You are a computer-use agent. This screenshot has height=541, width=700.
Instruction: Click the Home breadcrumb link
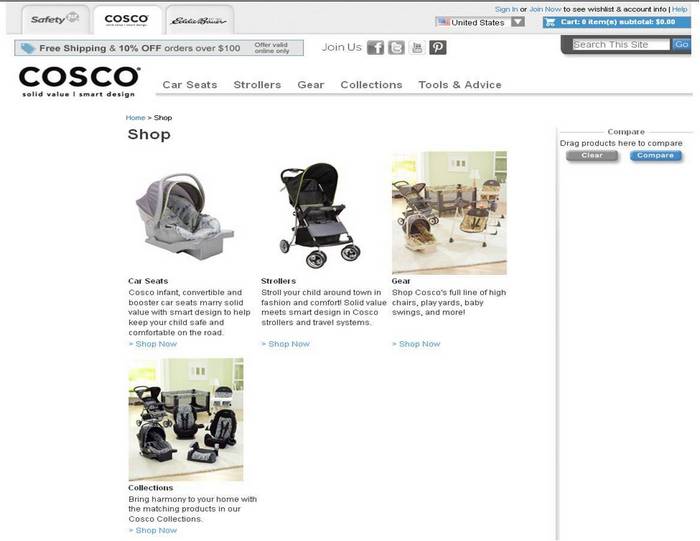coord(135,118)
